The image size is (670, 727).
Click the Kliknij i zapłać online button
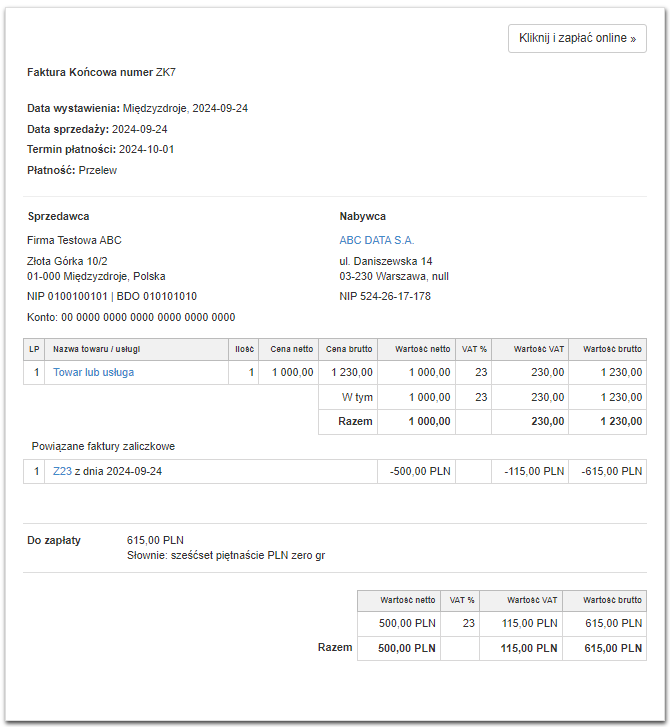click(577, 38)
